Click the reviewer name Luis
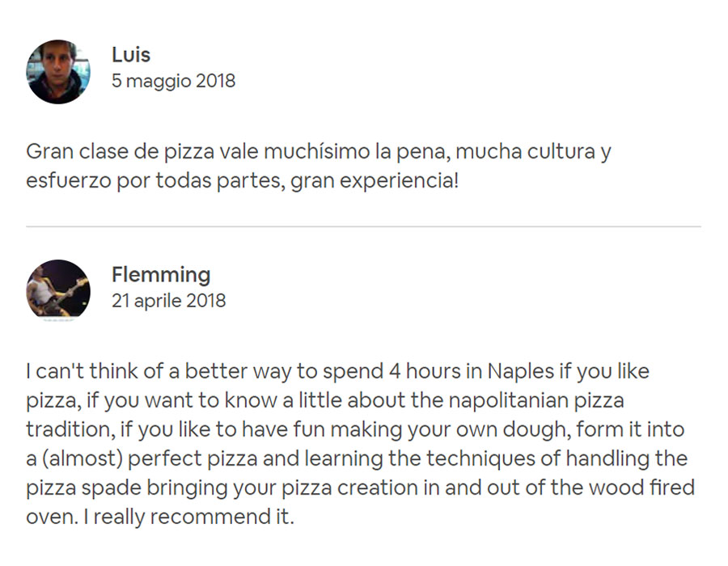 point(131,55)
